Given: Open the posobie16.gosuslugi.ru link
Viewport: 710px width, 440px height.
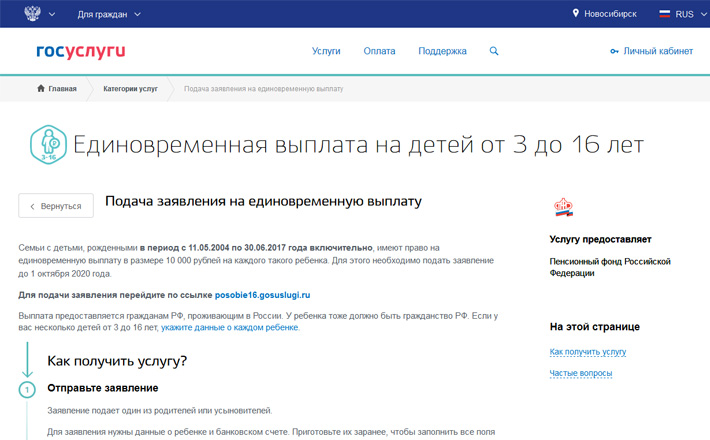Looking at the screenshot, I should click(x=262, y=295).
